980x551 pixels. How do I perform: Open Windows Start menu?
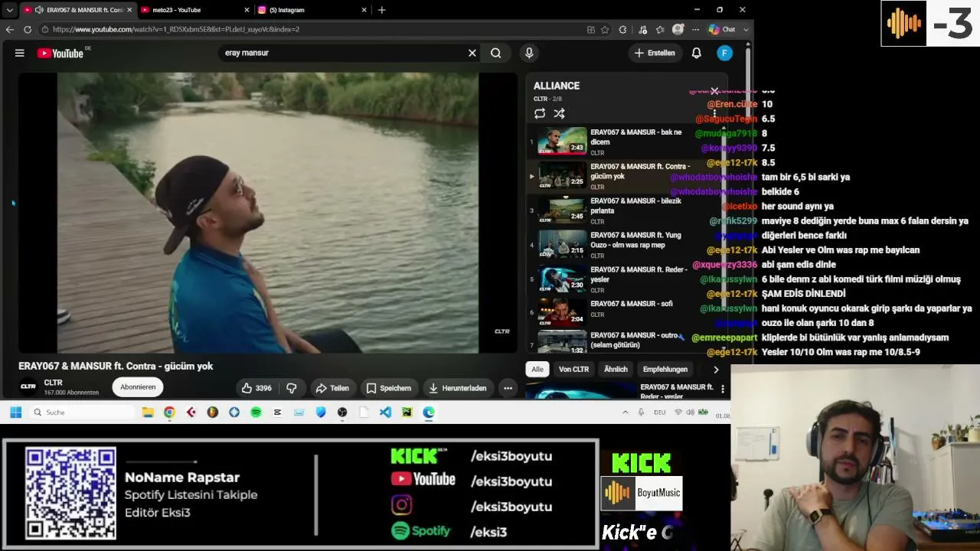click(16, 412)
